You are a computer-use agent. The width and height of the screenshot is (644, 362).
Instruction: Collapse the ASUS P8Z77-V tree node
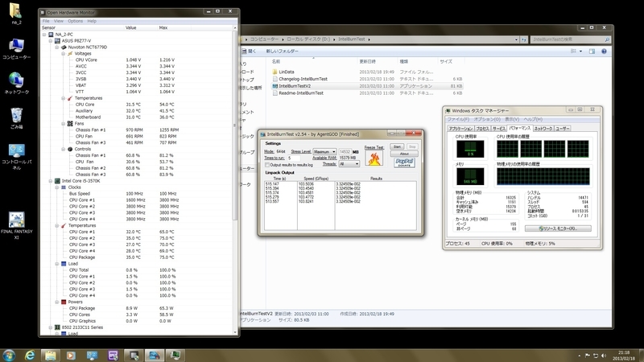coord(51,41)
